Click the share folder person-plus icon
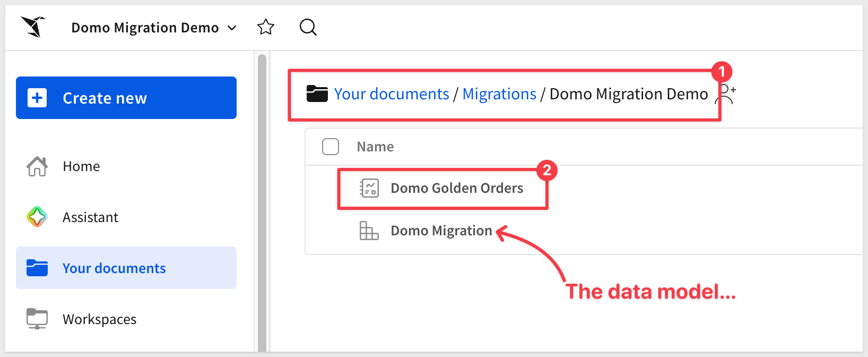 (726, 95)
